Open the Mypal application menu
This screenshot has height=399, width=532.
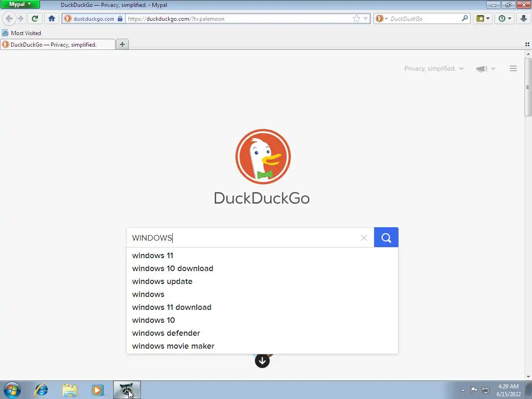pyautogui.click(x=20, y=5)
